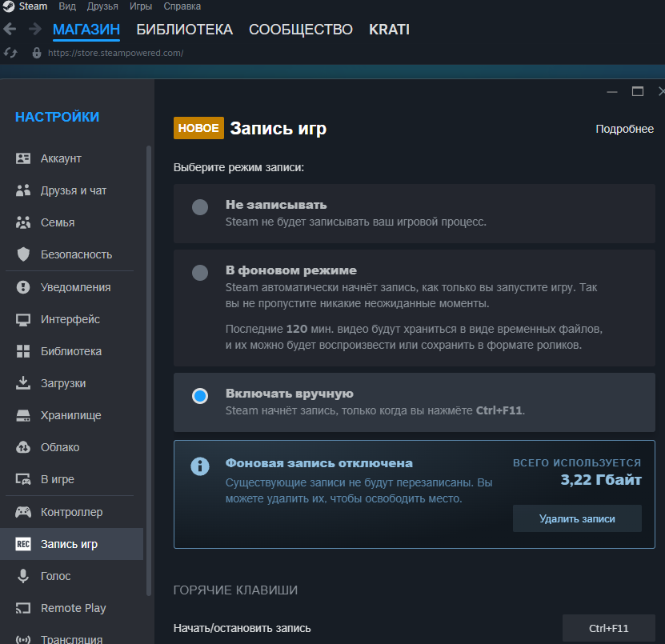Click the Контроллер gamepad icon
Screen dimensions: 665x644
click(23, 512)
